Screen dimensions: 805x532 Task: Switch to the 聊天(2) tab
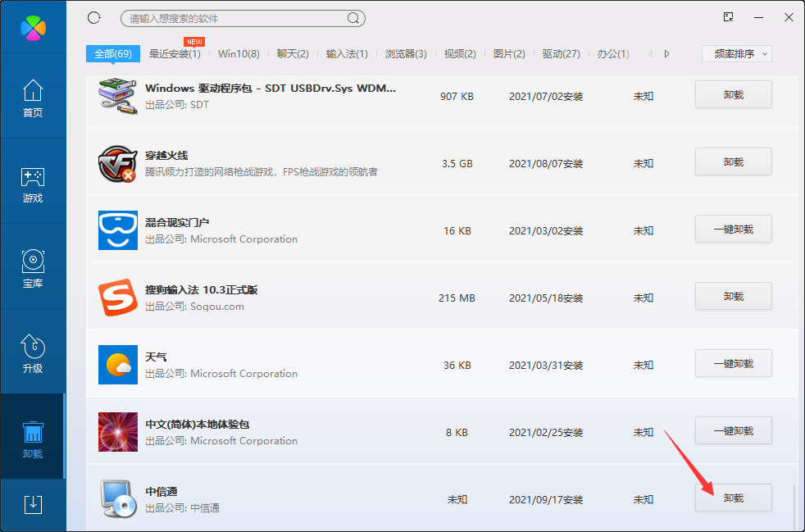point(293,53)
